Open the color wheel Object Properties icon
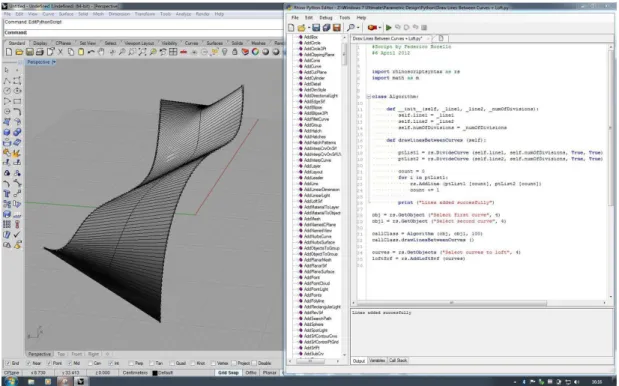The width and height of the screenshot is (619, 386). (255, 52)
